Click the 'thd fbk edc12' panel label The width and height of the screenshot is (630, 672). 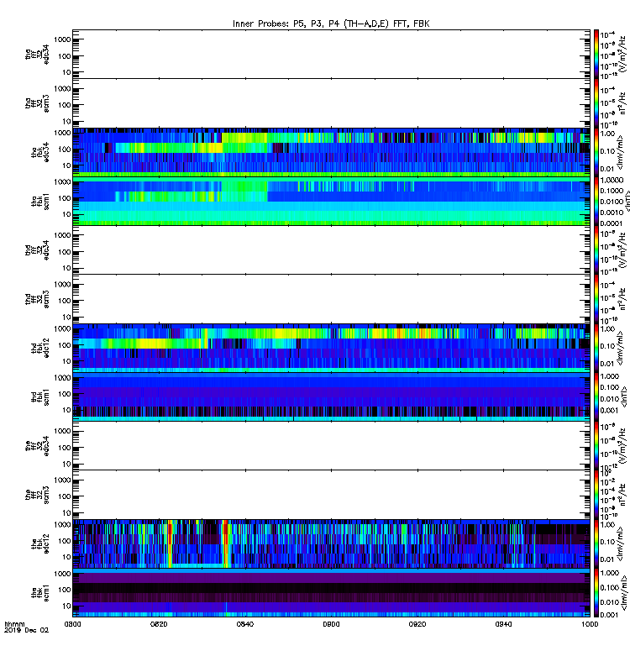[40, 348]
